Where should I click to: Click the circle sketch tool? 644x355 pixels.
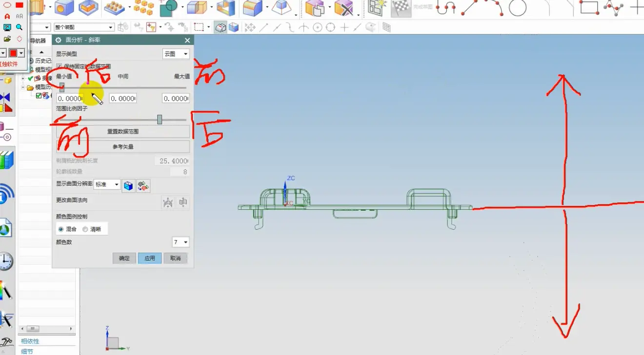click(x=518, y=8)
